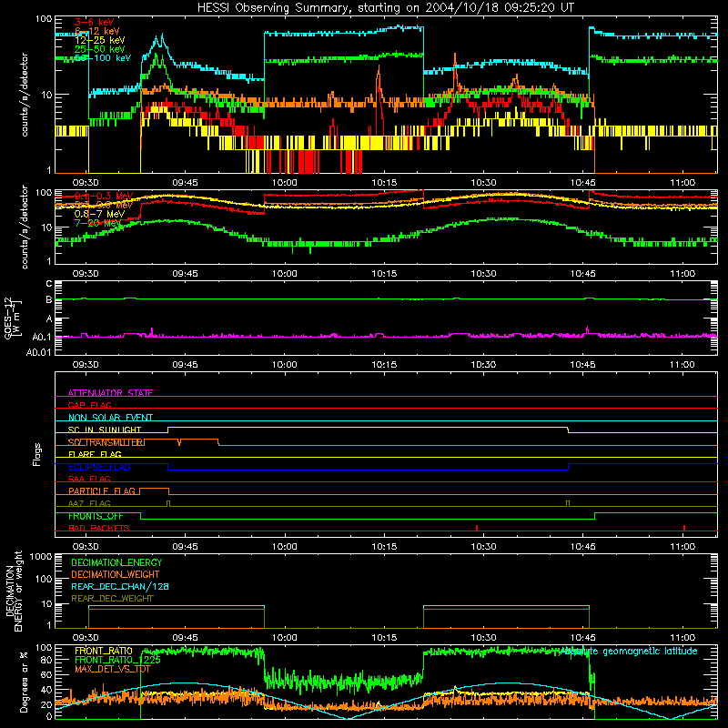Click the DECIMATION_WEIGHT legend label
This screenshot has width=728, height=728.
116,574
